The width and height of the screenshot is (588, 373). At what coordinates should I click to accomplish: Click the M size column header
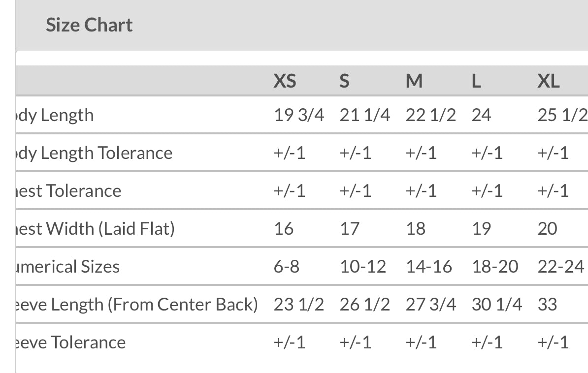414,81
